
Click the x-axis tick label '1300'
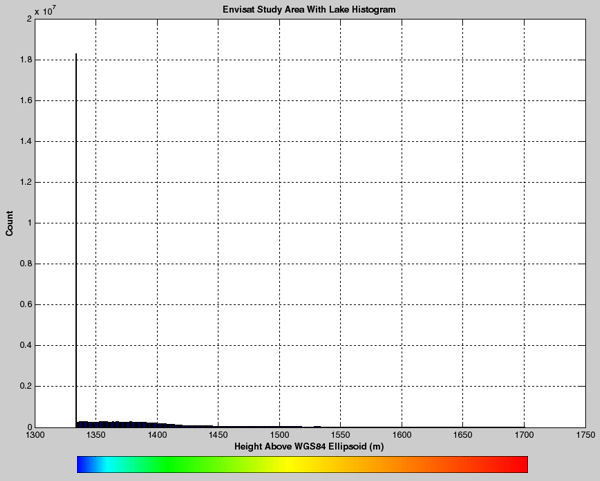pyautogui.click(x=35, y=435)
